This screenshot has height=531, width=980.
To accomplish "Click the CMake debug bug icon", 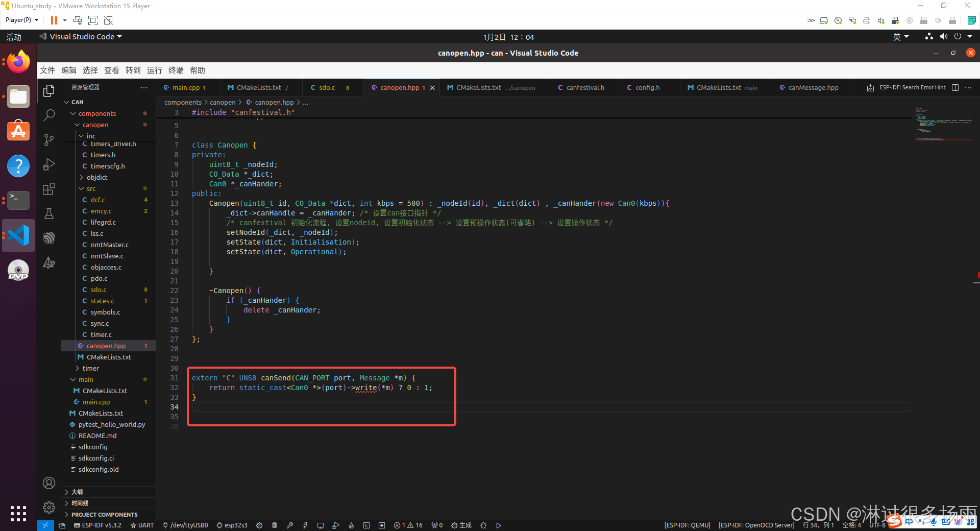I will 483,525.
